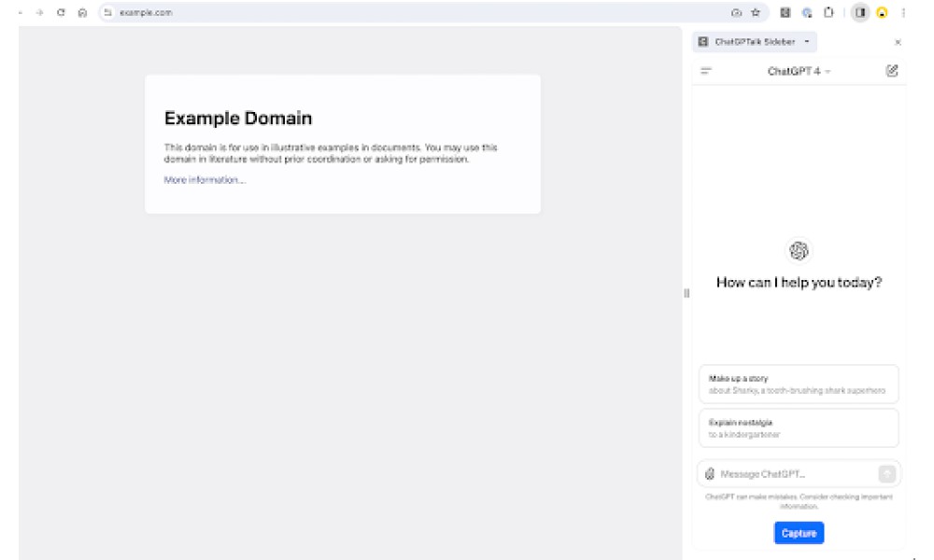
Task: Open the Extensions puzzle menu
Action: 828,12
